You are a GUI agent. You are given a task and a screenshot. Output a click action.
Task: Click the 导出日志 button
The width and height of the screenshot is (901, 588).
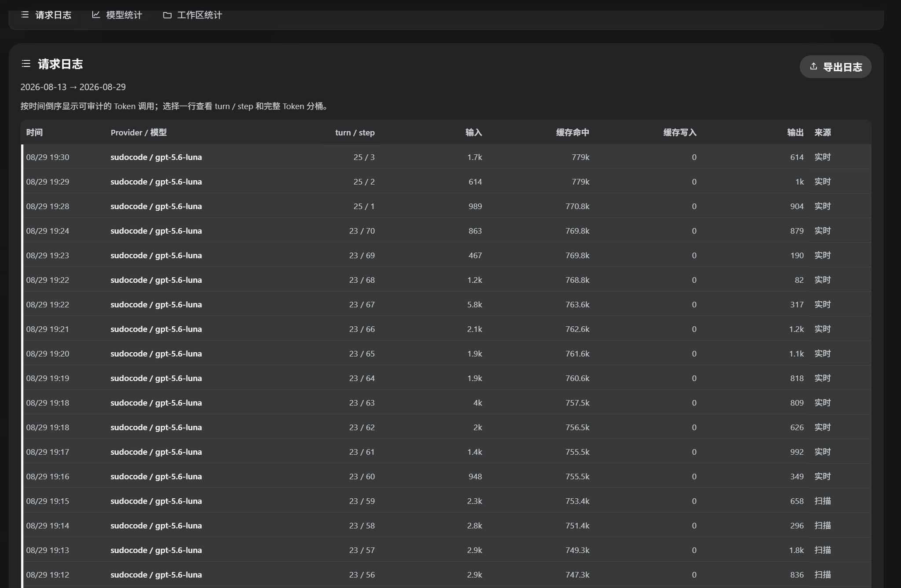click(x=835, y=67)
